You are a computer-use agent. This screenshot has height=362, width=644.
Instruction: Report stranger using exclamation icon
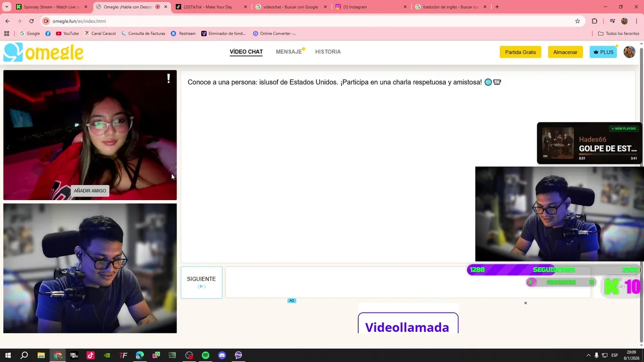[169, 78]
